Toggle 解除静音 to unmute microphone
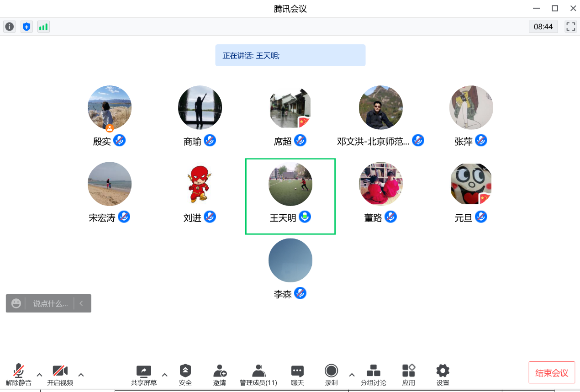This screenshot has height=392, width=580. (19, 375)
